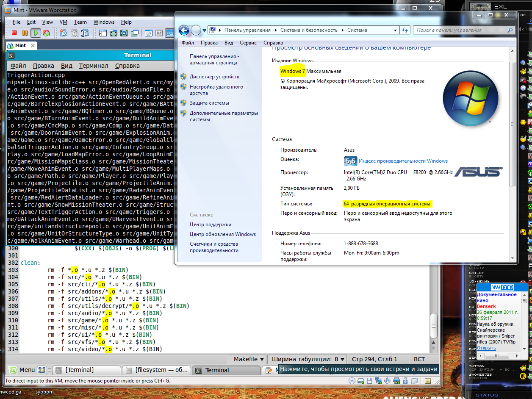
Task: Open Control Panel's Сервис menu
Action: click(248, 43)
